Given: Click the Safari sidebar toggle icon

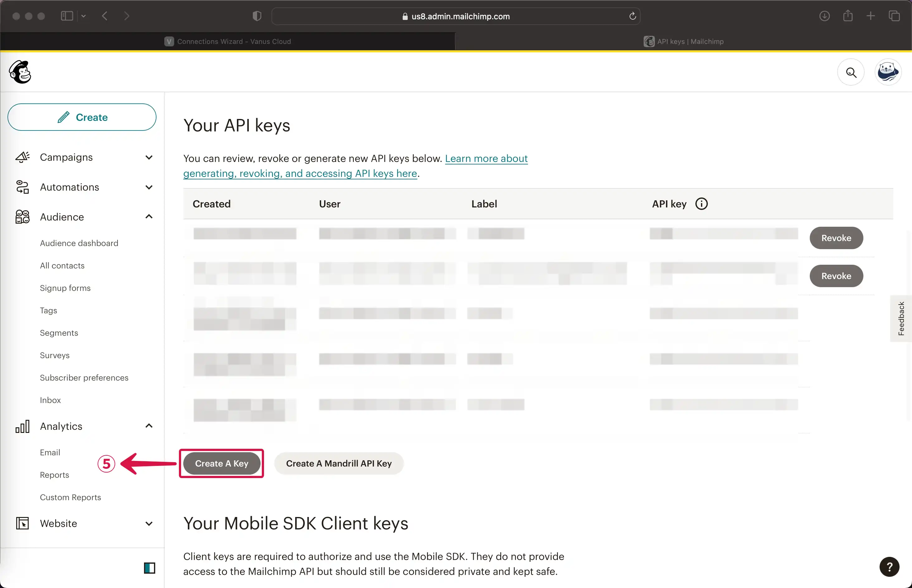Looking at the screenshot, I should point(67,16).
